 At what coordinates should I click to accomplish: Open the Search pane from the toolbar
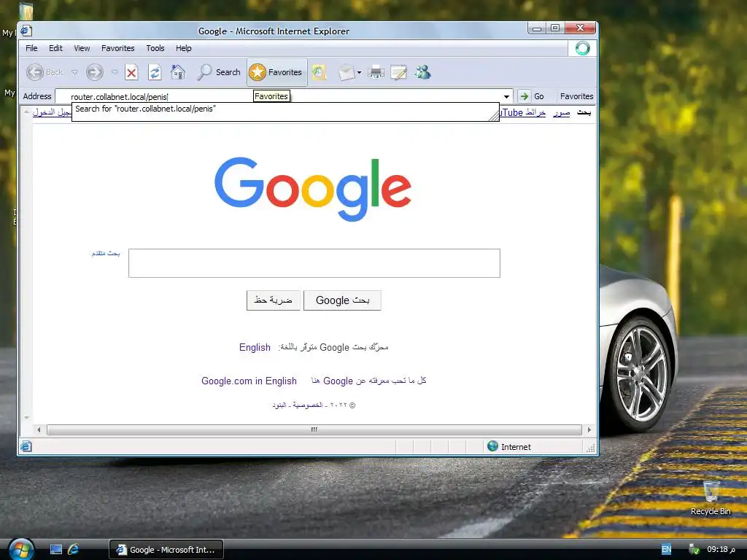coord(219,72)
